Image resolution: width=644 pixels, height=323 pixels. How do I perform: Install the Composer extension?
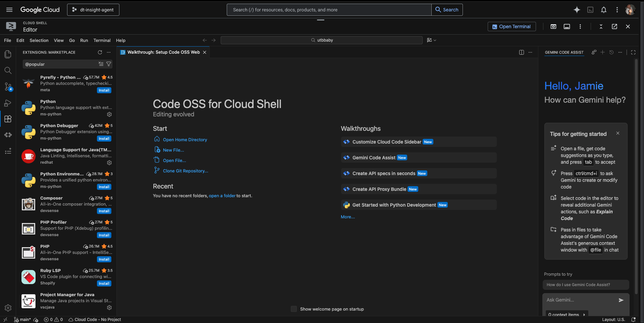point(104,211)
